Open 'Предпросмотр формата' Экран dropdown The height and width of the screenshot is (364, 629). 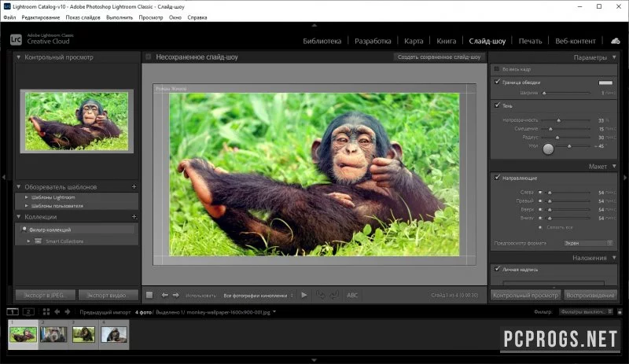point(587,243)
